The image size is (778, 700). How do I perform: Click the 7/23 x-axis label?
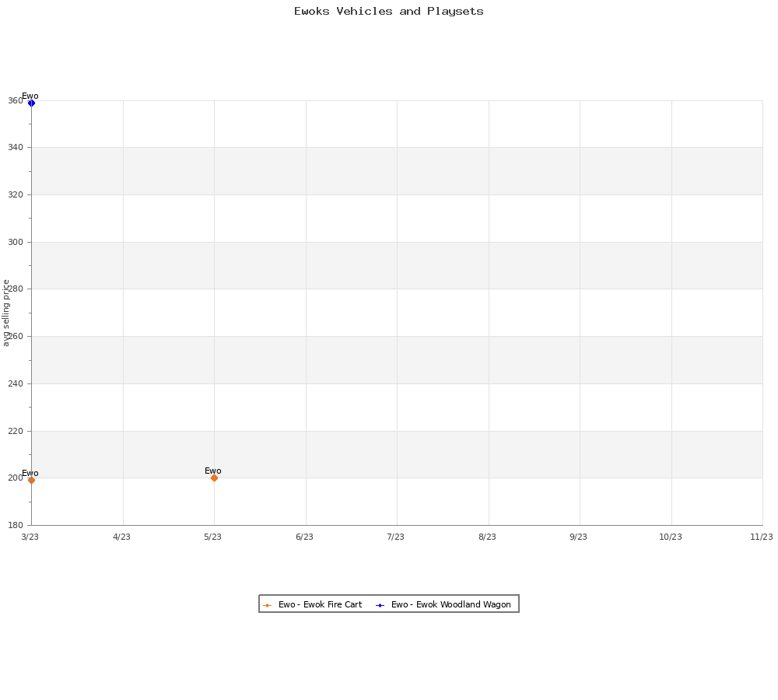click(x=395, y=537)
